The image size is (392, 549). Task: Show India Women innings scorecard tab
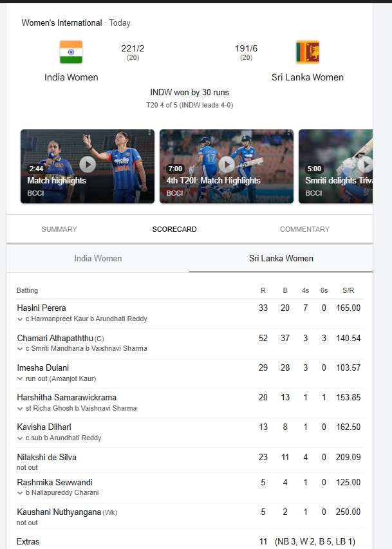98,258
